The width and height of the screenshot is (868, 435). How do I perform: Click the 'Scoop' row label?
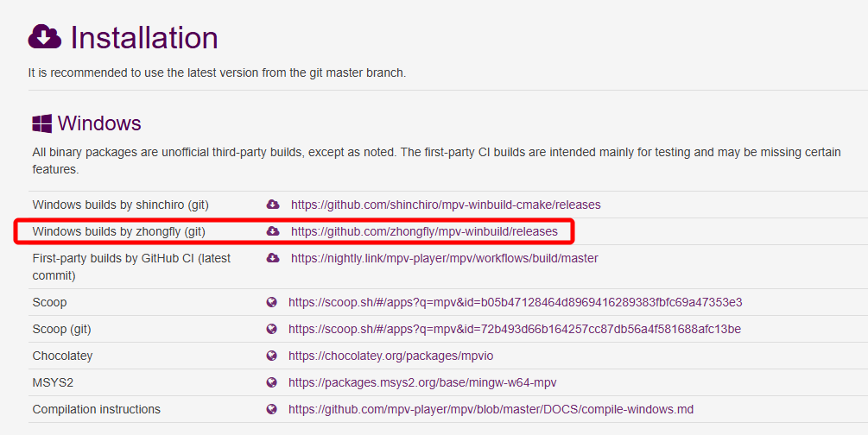point(50,302)
